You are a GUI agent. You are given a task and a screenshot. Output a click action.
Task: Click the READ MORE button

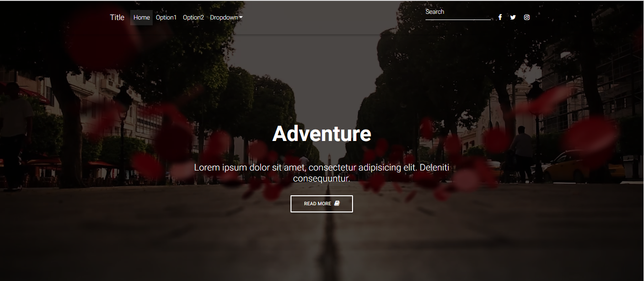coord(322,204)
